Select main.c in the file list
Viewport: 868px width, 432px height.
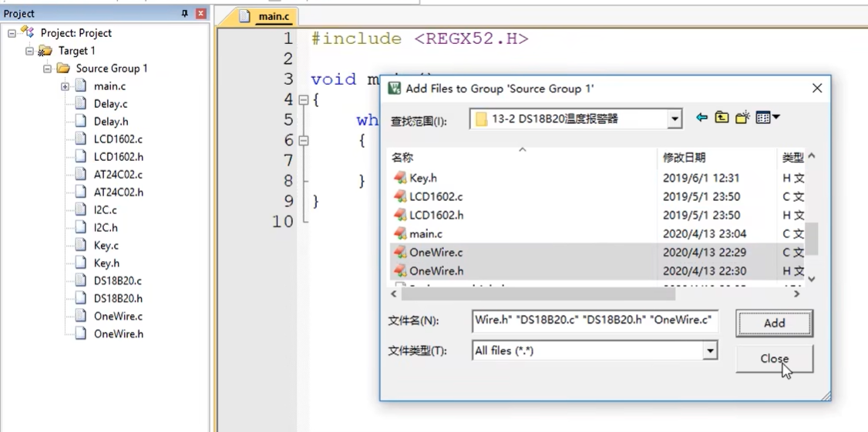tap(426, 234)
